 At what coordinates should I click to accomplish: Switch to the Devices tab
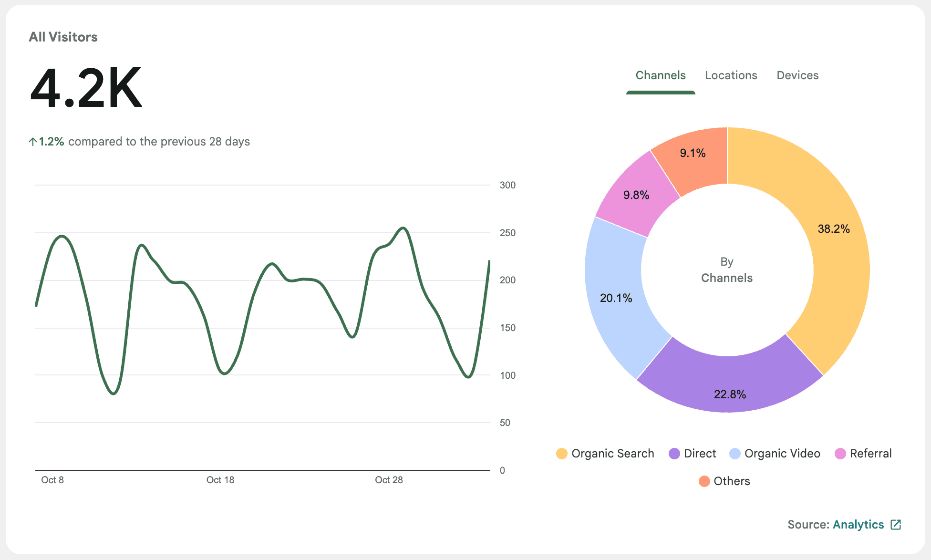797,75
